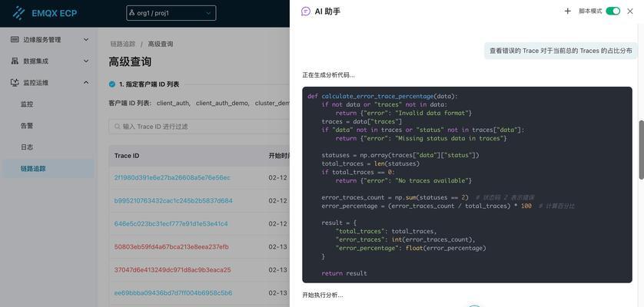Click the AI panel vertical scrollbar
This screenshot has width=644, height=307.
coord(641,150)
